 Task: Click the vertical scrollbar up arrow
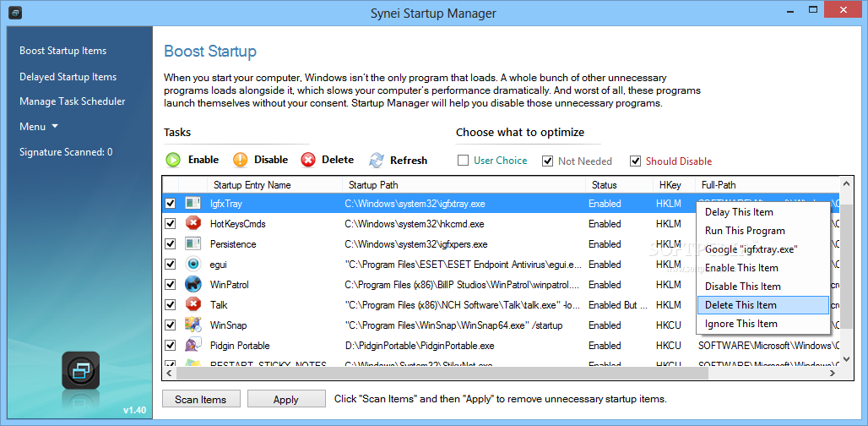click(846, 183)
